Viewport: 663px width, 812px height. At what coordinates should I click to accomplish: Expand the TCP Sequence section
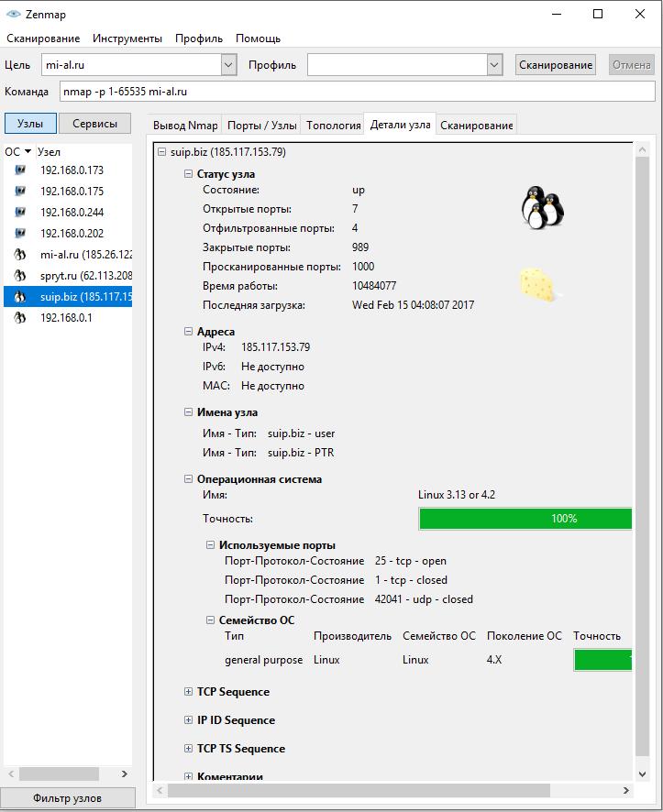[x=189, y=692]
